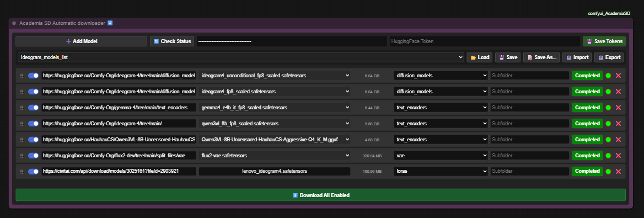Delete the ideogram4_fp8_scaled row with X

pyautogui.click(x=618, y=91)
